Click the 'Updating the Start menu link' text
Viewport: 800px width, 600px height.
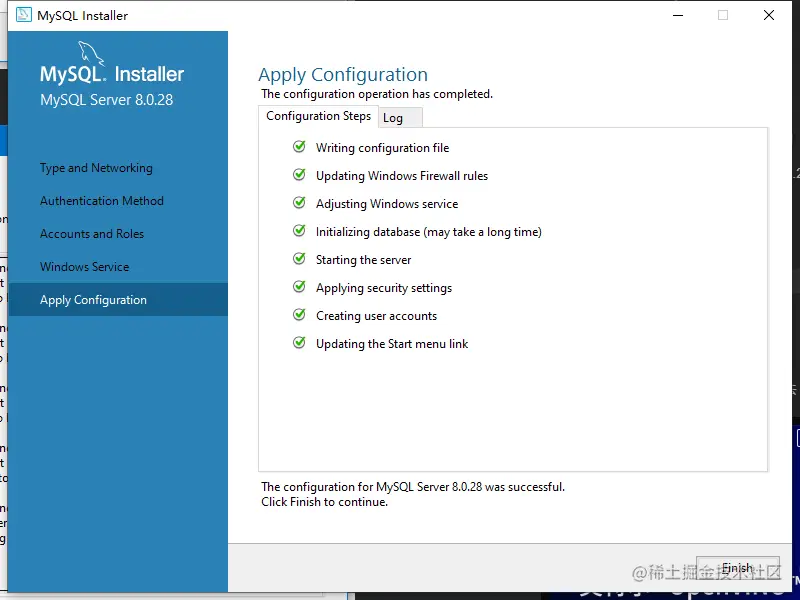point(392,344)
